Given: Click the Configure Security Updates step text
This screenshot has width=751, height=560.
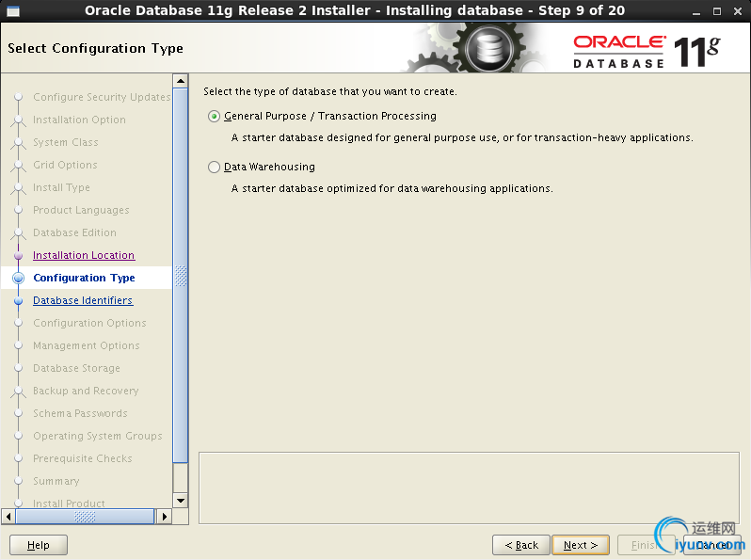Looking at the screenshot, I should click(102, 97).
